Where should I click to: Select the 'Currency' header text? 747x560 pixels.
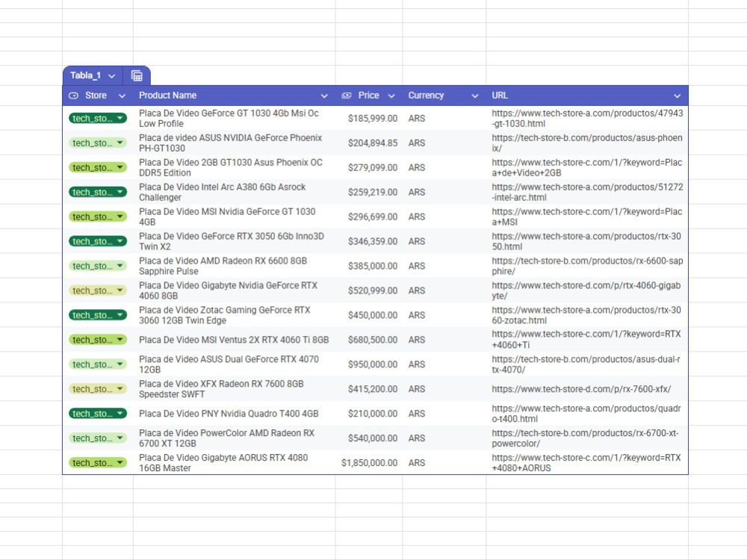click(426, 96)
